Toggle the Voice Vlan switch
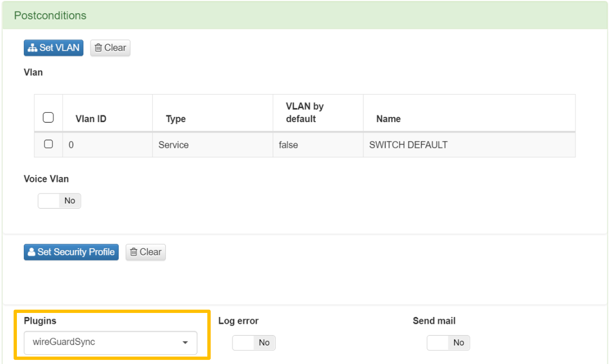This screenshot has height=364, width=610. click(x=59, y=201)
